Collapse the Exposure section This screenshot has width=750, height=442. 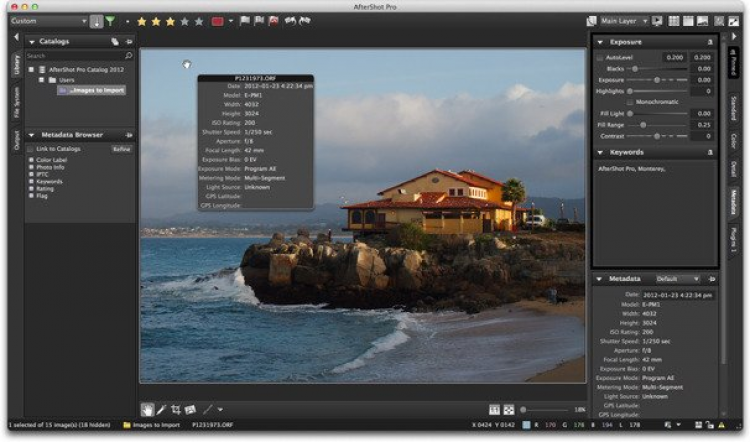coord(600,42)
